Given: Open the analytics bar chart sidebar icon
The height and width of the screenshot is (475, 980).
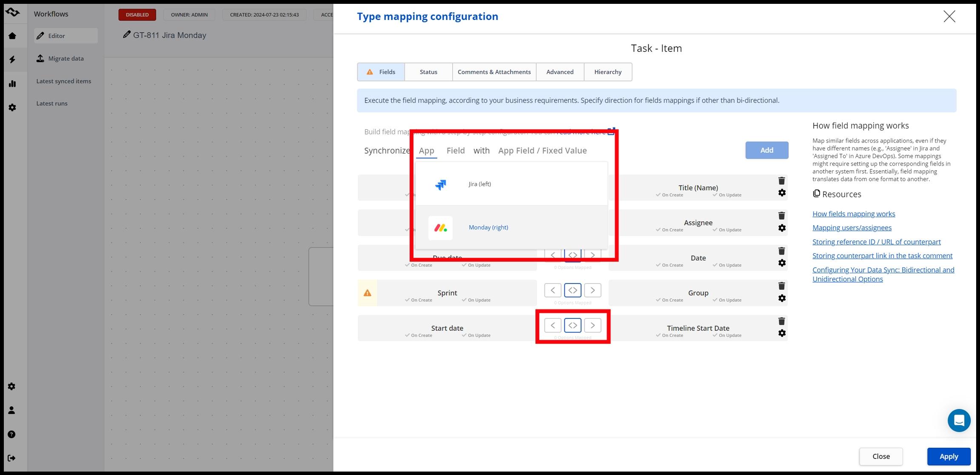Looking at the screenshot, I should pos(12,84).
